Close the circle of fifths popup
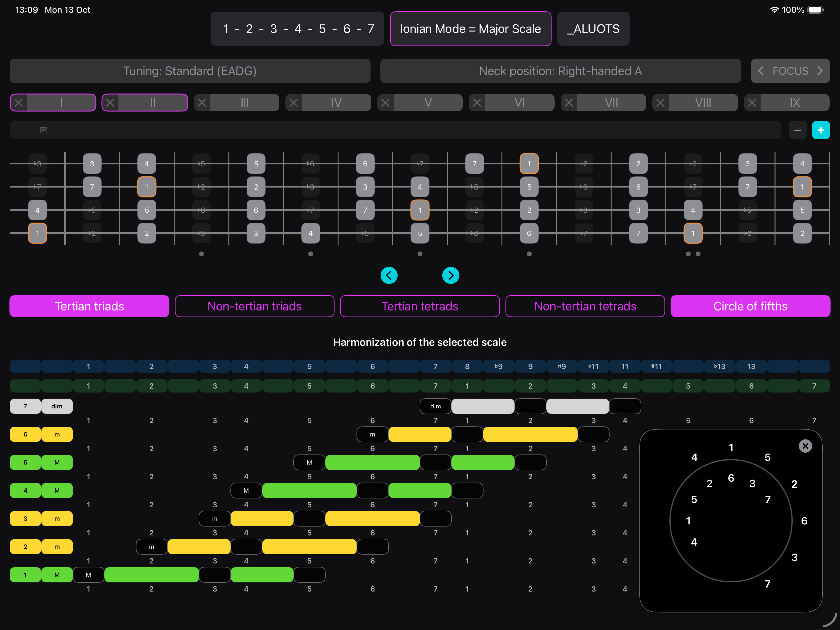 point(805,446)
